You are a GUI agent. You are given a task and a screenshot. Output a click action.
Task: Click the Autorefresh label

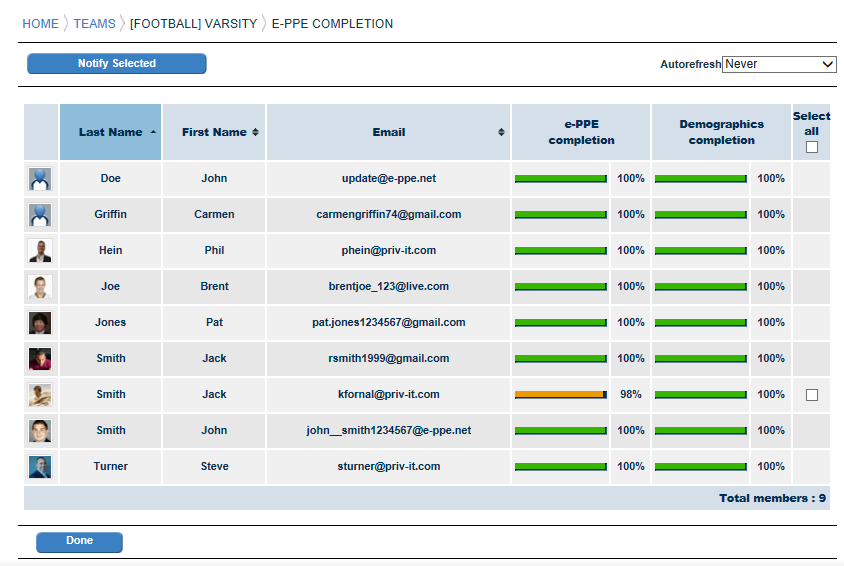(x=691, y=64)
